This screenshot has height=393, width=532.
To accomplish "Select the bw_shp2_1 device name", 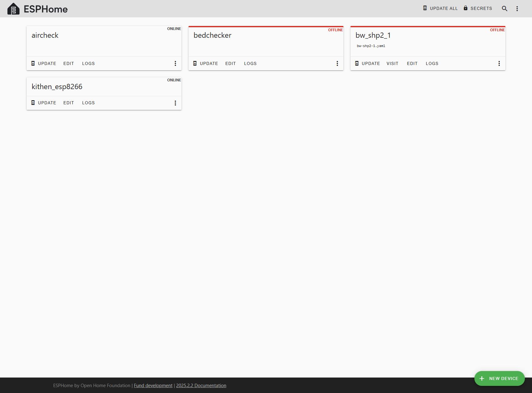I will pyautogui.click(x=373, y=35).
